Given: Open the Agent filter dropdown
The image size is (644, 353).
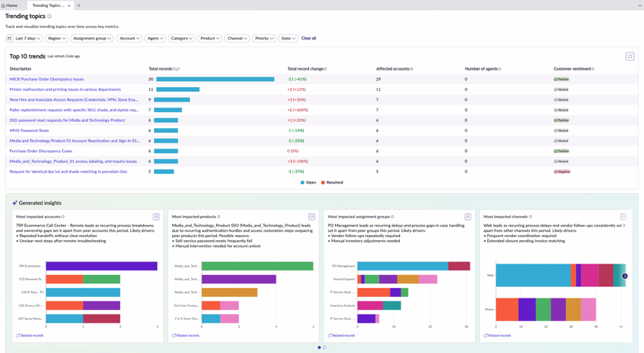Looking at the screenshot, I should pyautogui.click(x=155, y=38).
